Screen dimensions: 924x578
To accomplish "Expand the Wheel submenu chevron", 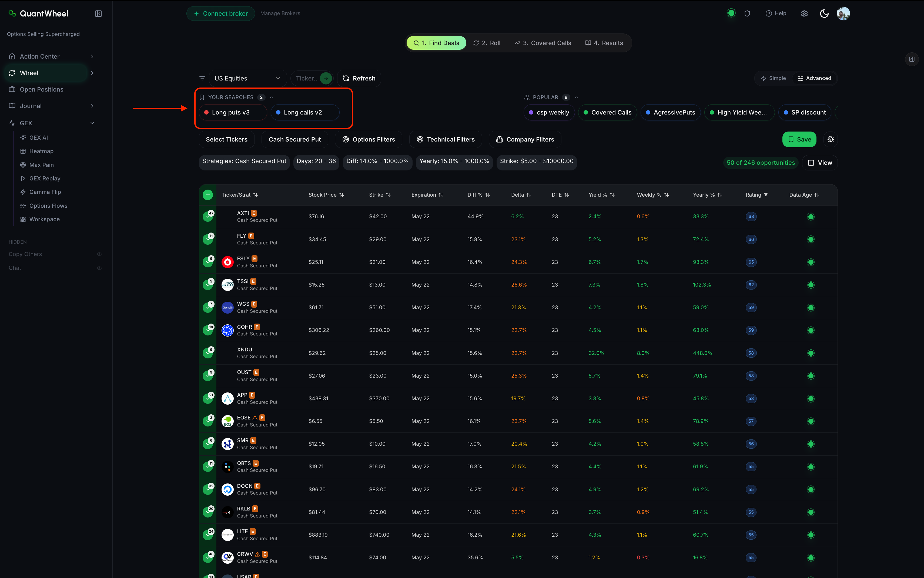I will click(92, 73).
